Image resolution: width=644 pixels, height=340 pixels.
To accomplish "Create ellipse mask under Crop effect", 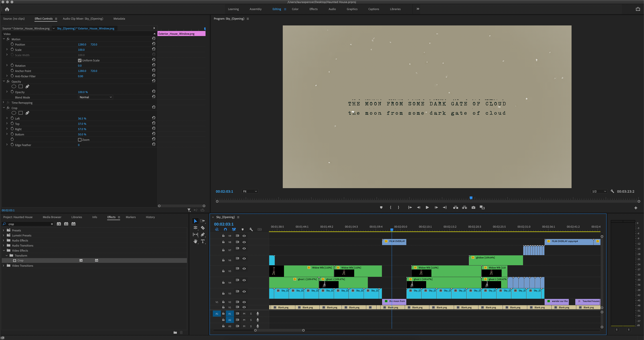I will tap(14, 113).
